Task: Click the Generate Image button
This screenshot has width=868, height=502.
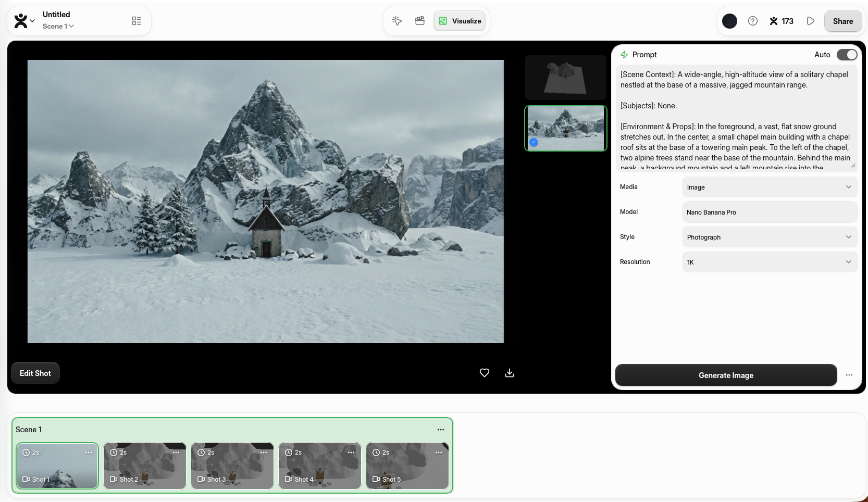Action: click(x=726, y=375)
